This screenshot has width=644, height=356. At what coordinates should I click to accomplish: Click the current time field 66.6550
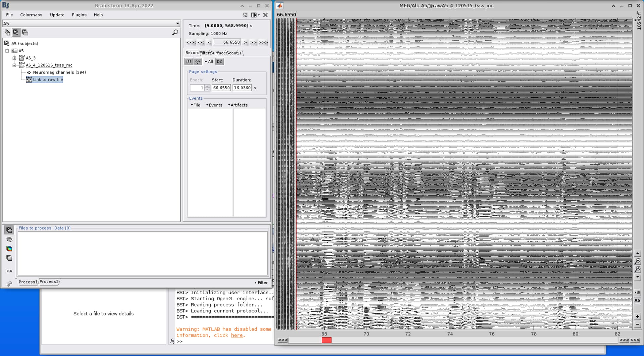pyautogui.click(x=227, y=42)
